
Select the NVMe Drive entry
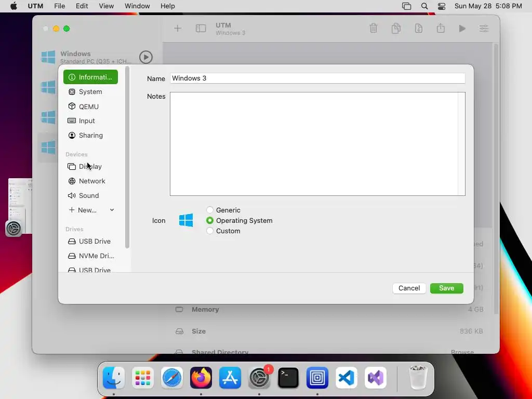pos(90,256)
